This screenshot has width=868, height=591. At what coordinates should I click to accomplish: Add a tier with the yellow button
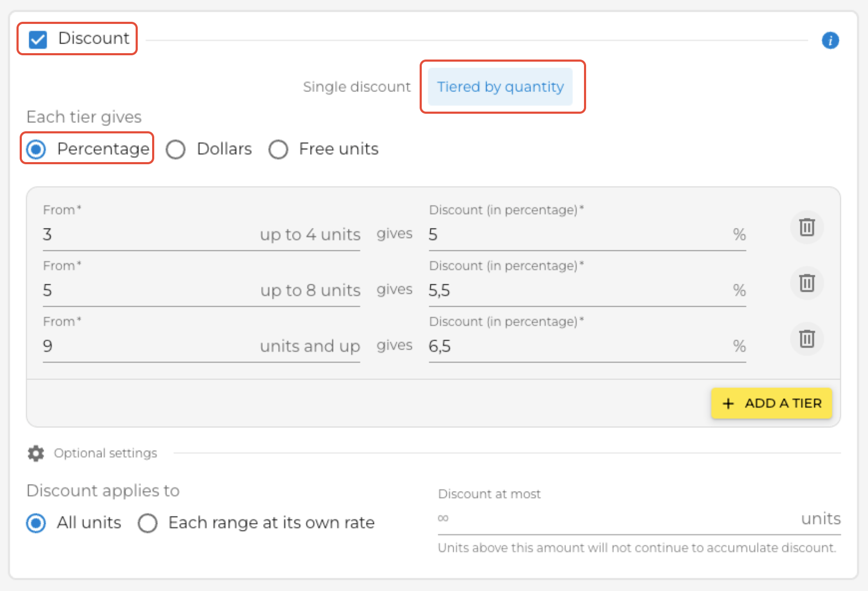771,403
